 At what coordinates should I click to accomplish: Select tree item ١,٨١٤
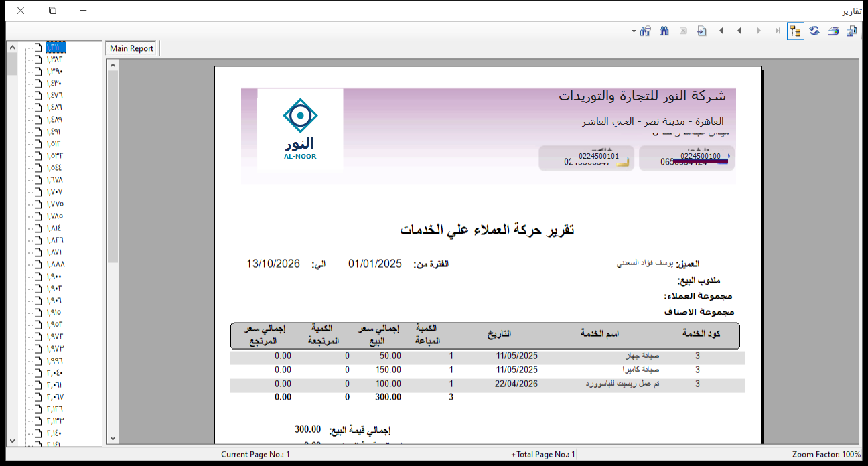(54, 228)
